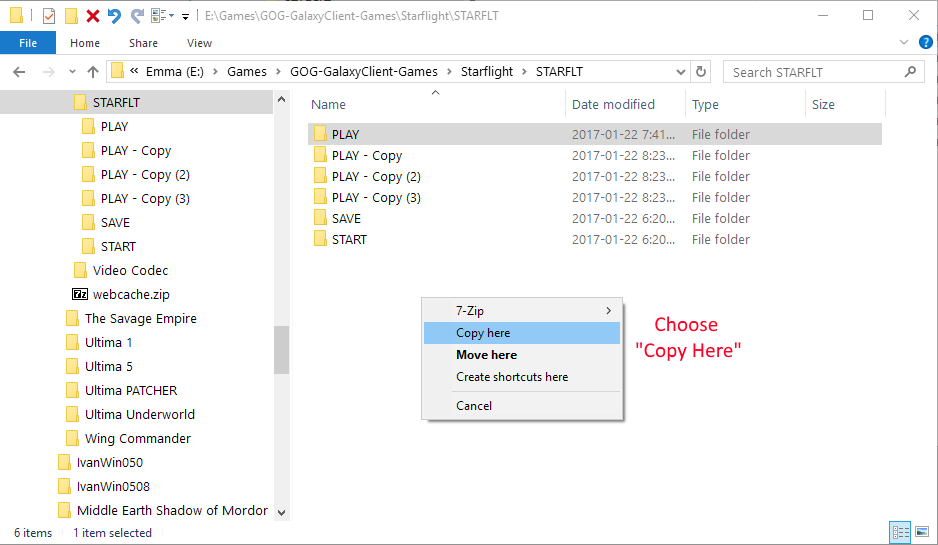
Task: Open the File tab
Action: (28, 43)
